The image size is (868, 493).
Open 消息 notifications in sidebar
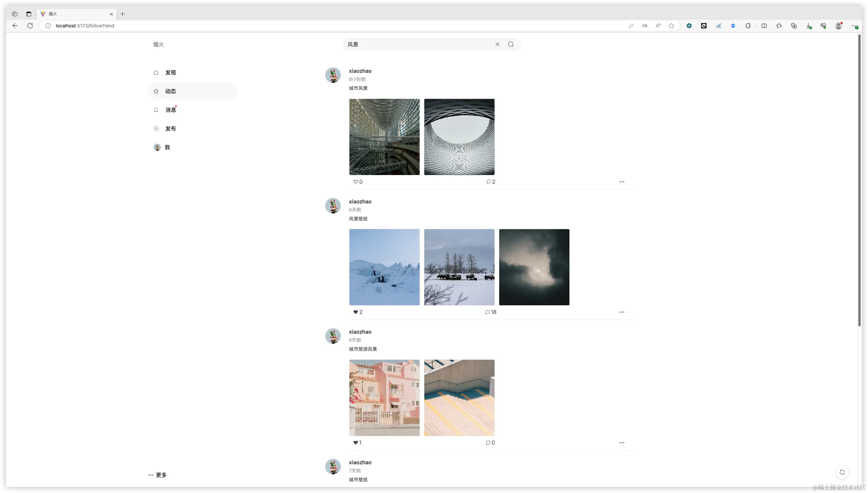pyautogui.click(x=170, y=110)
